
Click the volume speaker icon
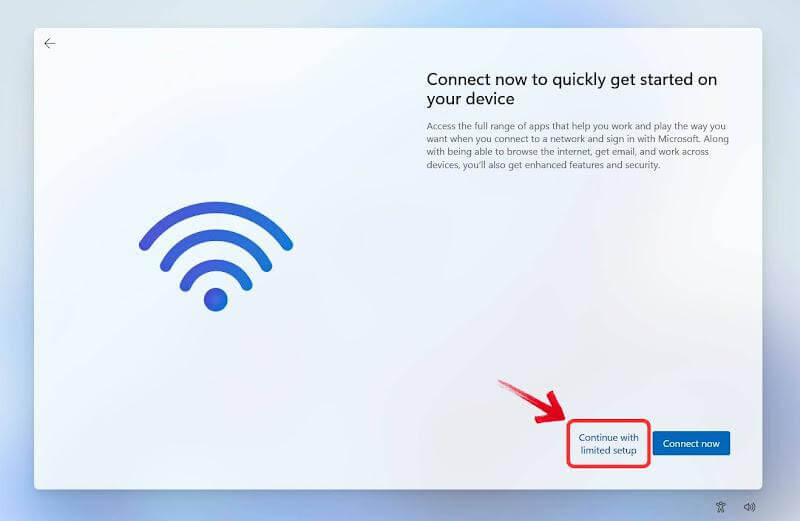click(x=749, y=507)
